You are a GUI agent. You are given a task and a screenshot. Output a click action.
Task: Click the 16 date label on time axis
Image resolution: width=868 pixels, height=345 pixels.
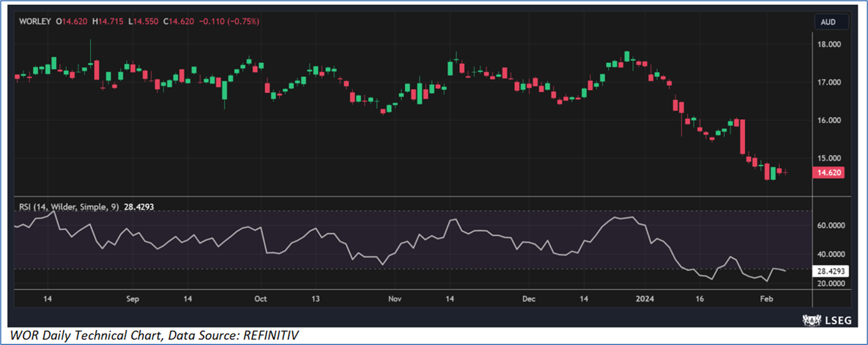pos(700,299)
